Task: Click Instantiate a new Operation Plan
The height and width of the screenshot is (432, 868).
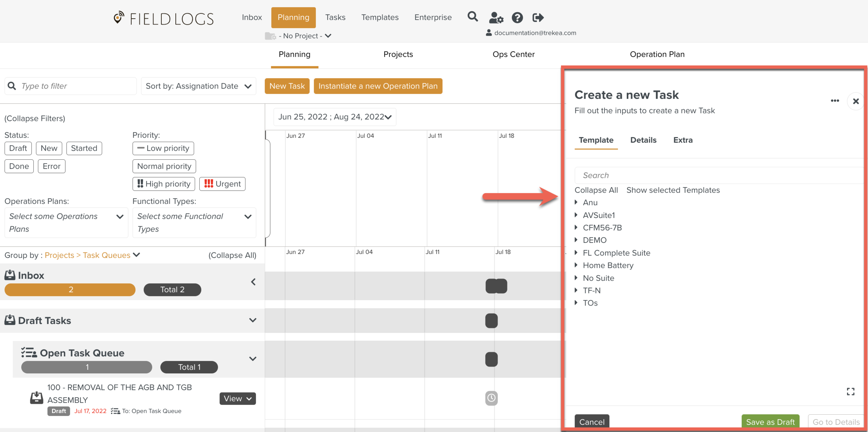Action: coord(378,86)
